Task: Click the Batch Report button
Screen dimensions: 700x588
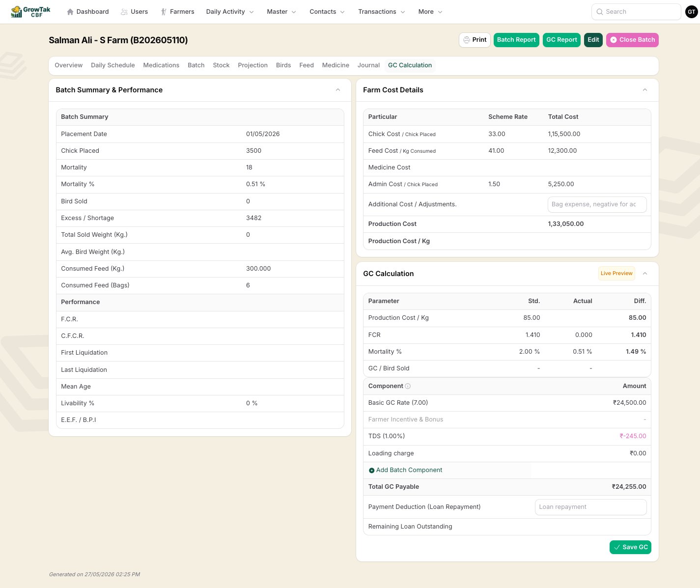Action: [516, 40]
